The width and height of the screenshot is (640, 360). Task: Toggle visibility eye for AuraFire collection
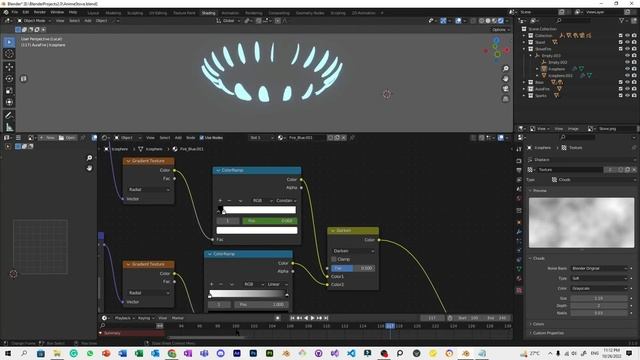pos(627,89)
